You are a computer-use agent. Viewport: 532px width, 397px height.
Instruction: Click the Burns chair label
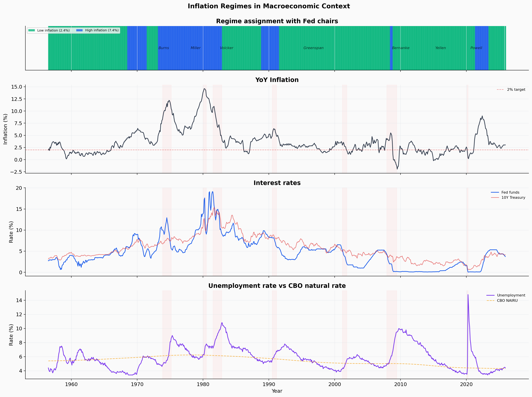[x=164, y=48]
